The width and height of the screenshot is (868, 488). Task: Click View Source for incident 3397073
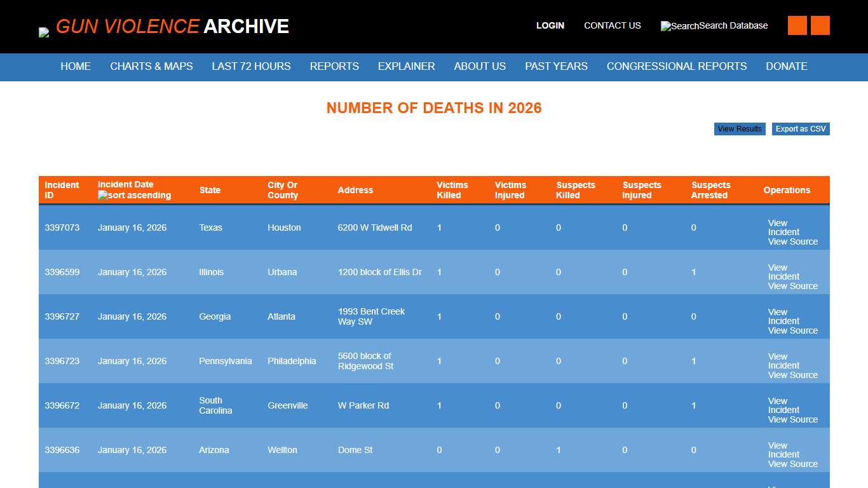[793, 241]
